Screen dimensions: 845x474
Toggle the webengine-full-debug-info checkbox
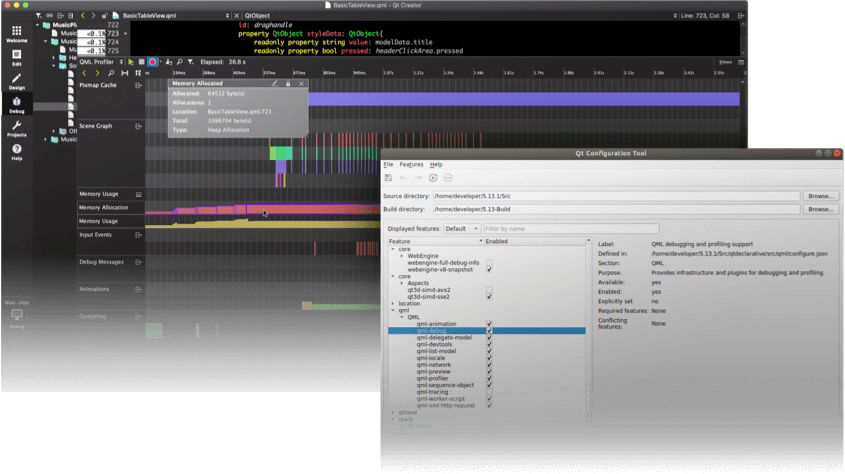(489, 262)
